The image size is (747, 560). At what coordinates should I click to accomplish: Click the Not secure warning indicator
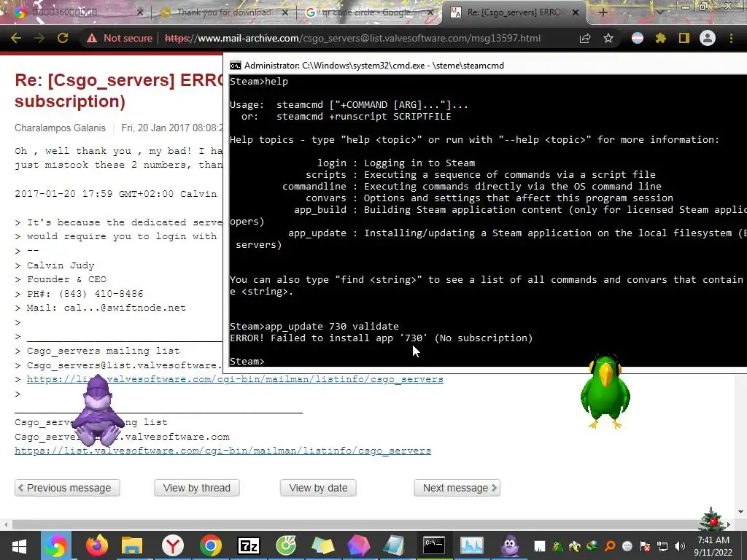tap(120, 38)
